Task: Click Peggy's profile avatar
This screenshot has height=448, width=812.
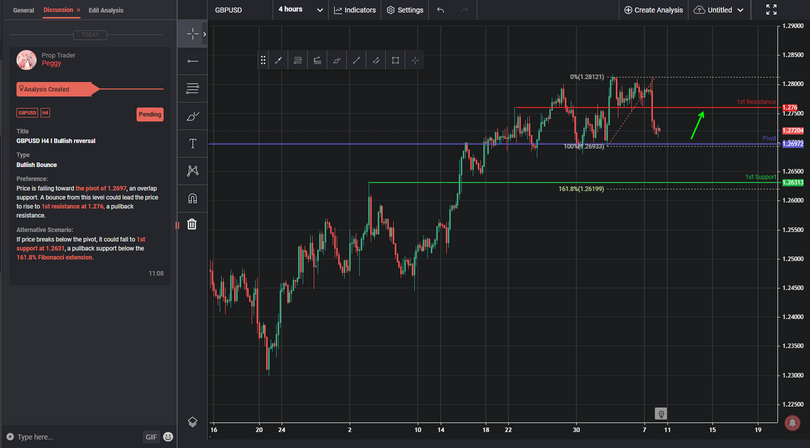Action: click(26, 60)
